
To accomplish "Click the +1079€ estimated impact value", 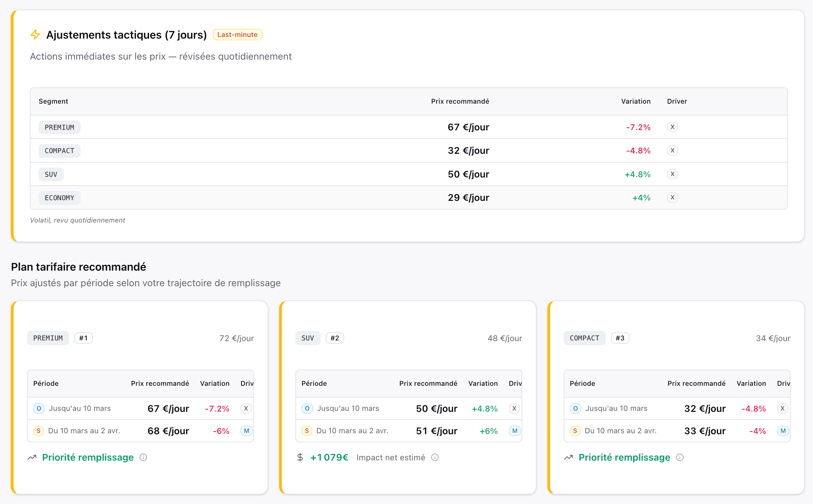I will 329,457.
